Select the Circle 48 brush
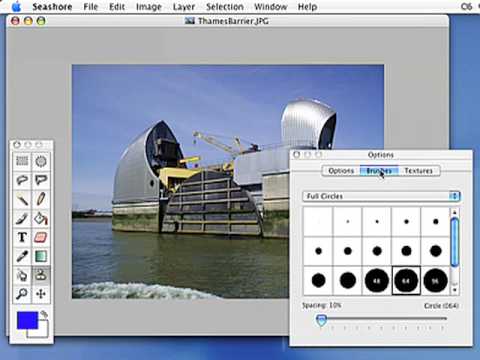Image resolution: width=480 pixels, height=360 pixels. pos(377,281)
